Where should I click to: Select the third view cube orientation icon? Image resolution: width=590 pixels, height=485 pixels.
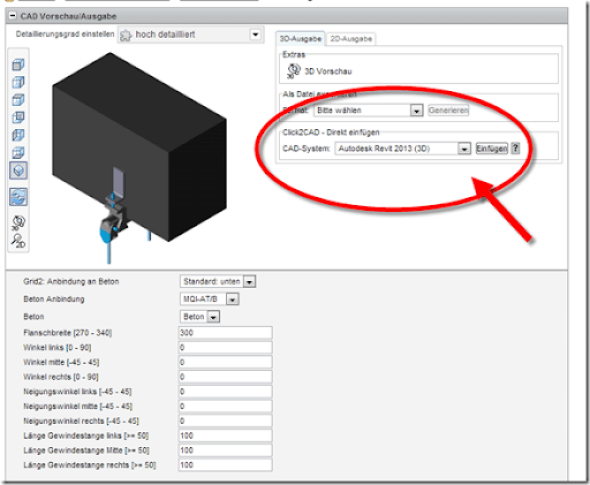18,100
